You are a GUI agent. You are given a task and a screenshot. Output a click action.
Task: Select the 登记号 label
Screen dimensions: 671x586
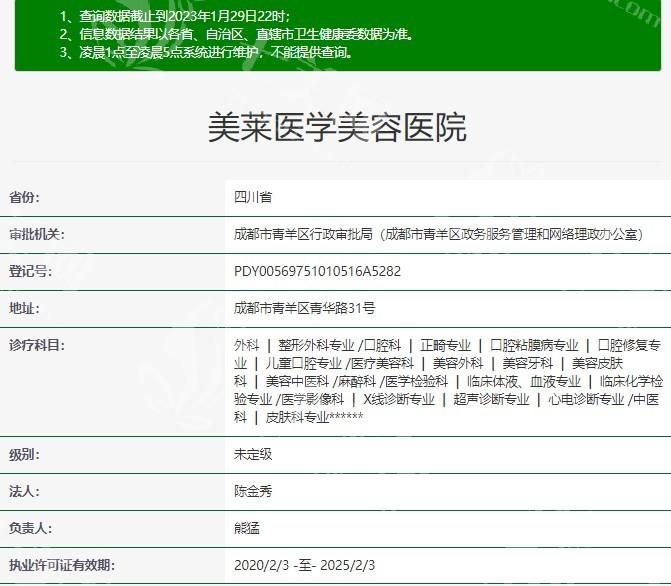click(30, 271)
